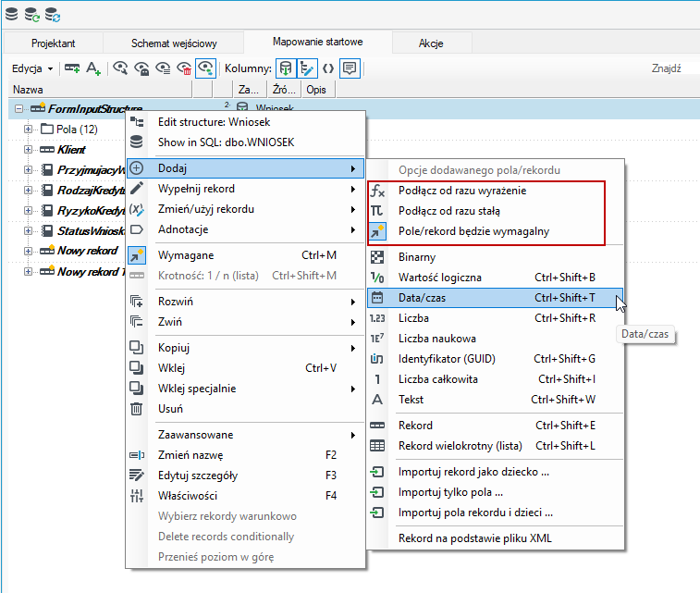Viewport: 700px width, 593px height.
Task: Collapse the FormInputStructure tree node
Action: coord(18,108)
